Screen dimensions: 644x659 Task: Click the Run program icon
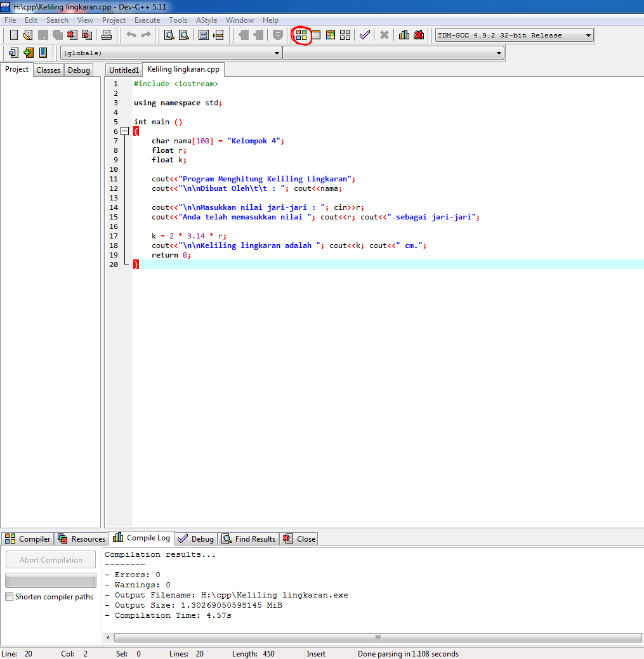click(316, 36)
